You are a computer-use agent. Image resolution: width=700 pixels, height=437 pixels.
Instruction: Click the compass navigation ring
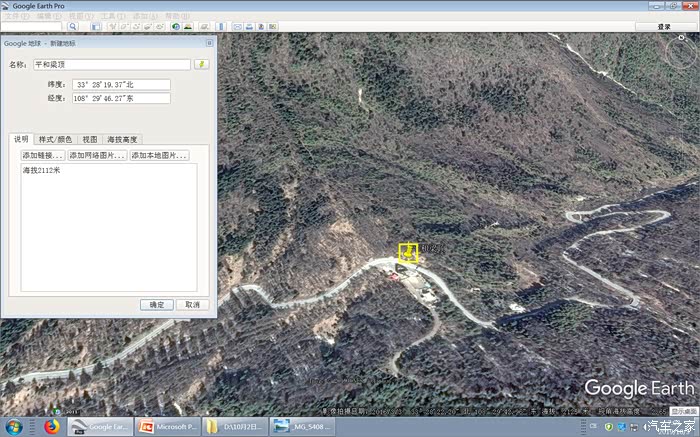(681, 52)
